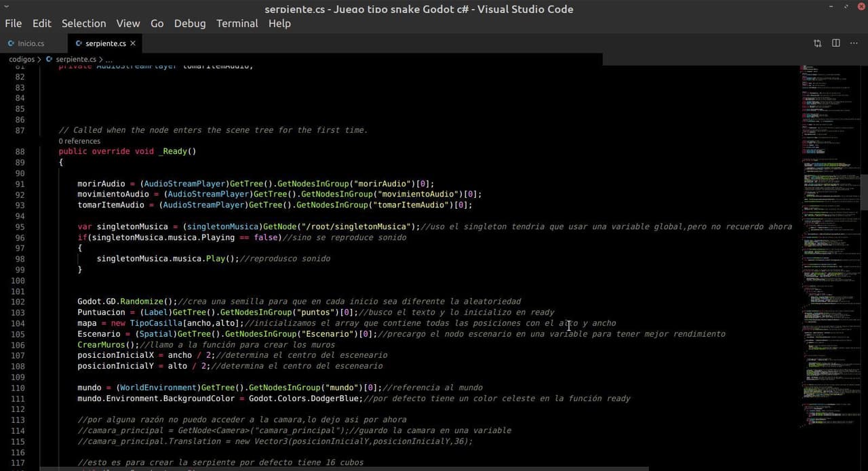Click the '0 references' CodeLens link
This screenshot has width=868, height=471.
(x=79, y=141)
